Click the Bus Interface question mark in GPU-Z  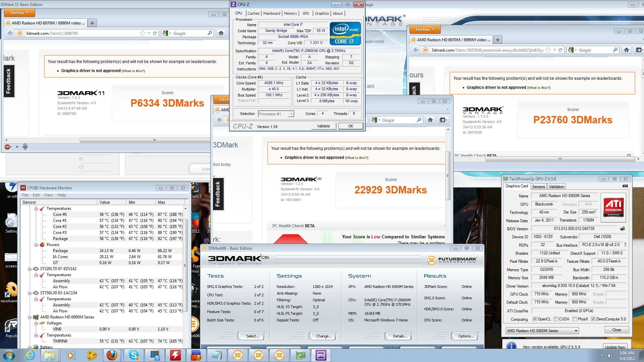coord(625,245)
